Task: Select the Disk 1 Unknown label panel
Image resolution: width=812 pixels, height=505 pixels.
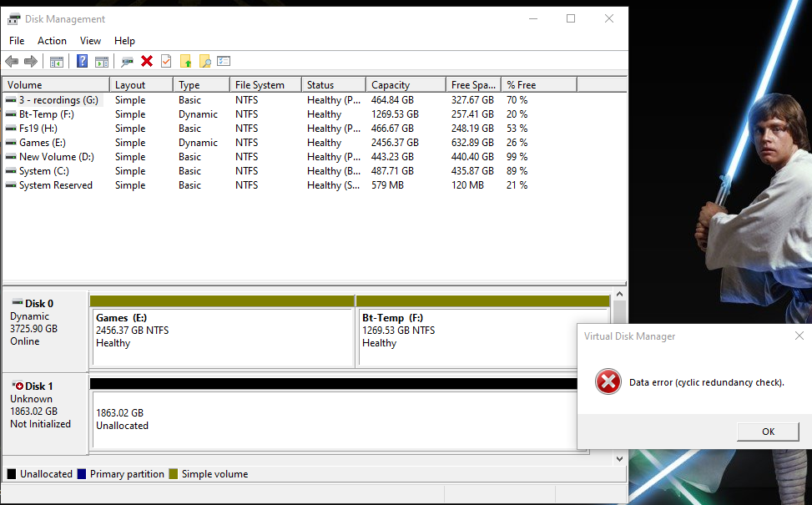Action: [46, 413]
